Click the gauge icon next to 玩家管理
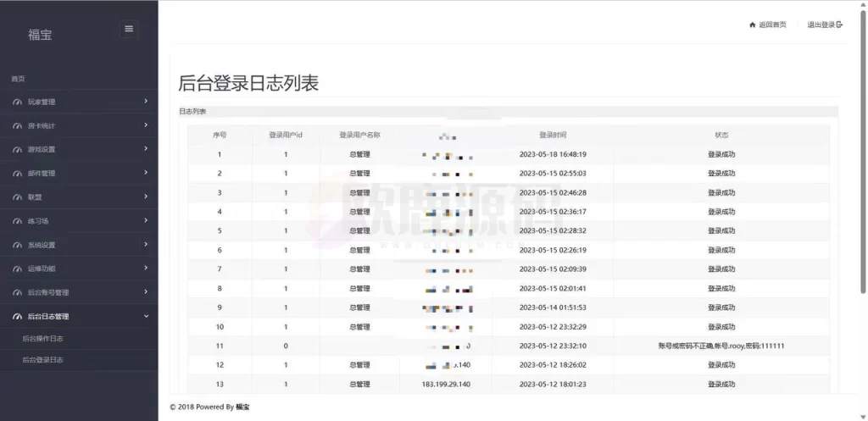 (x=17, y=102)
